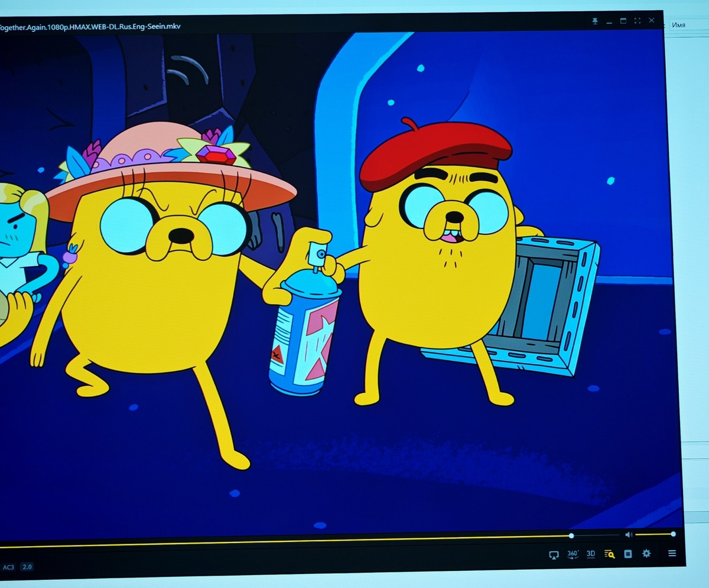The width and height of the screenshot is (709, 588).
Task: Switch player to fullscreen mode
Action: point(637,21)
